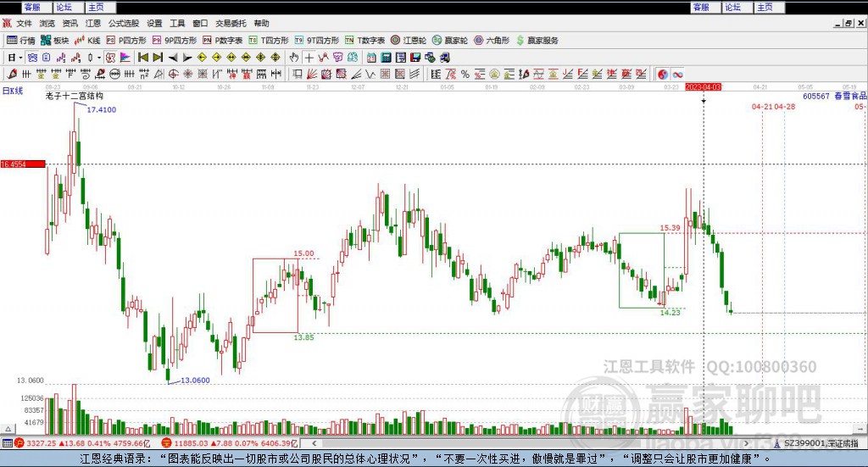Switch to the K线 chart view
The height and width of the screenshot is (467, 868).
pyautogui.click(x=87, y=41)
